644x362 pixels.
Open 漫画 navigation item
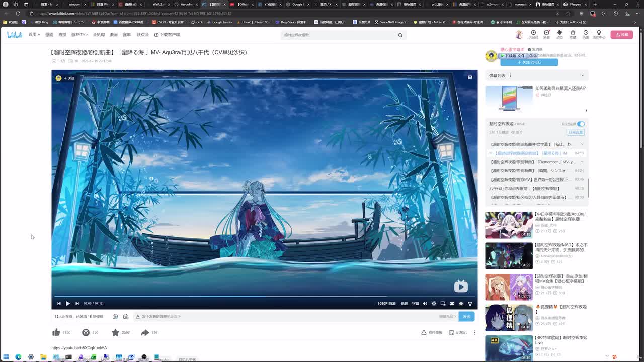[x=114, y=35]
